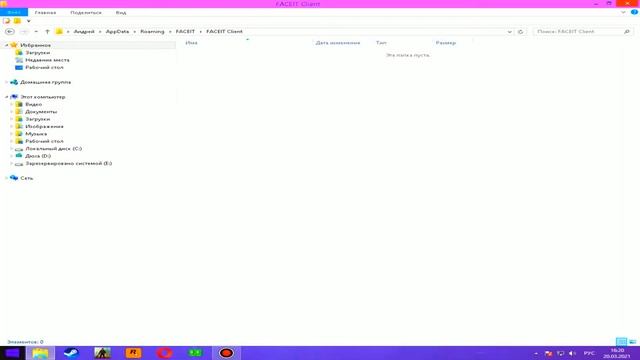Expand the Локальный диск (C:) node arrow

click(x=11, y=149)
